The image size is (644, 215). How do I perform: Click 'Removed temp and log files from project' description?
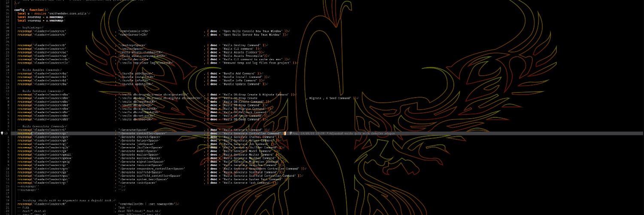click(257, 63)
